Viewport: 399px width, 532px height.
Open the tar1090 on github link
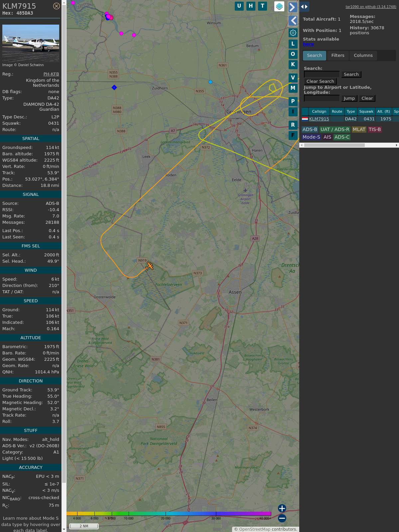371,7
